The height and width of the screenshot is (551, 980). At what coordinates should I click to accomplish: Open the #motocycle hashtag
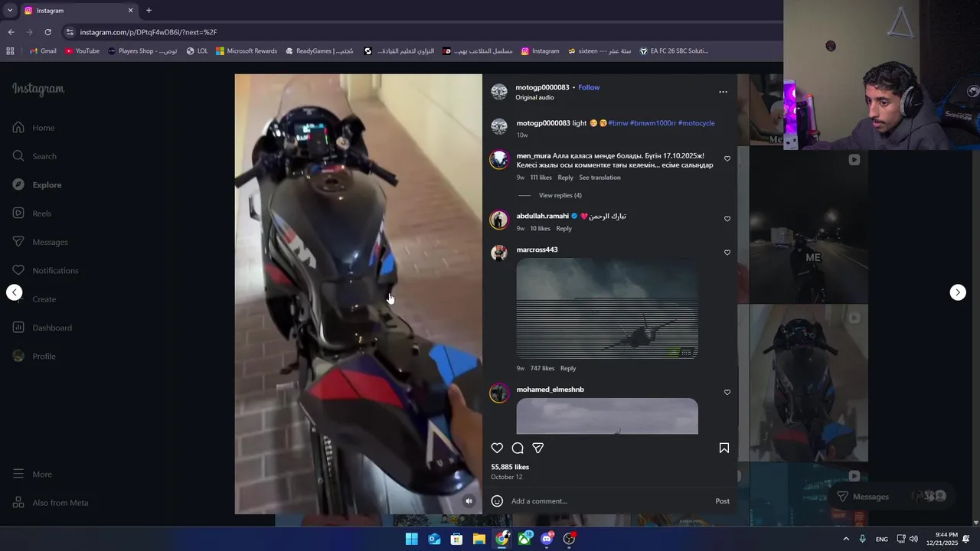pos(697,123)
